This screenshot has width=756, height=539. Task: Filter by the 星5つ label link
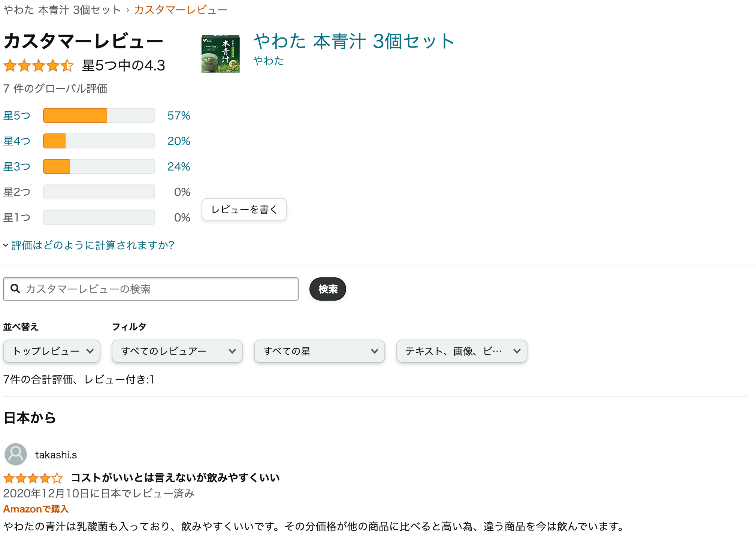17,115
